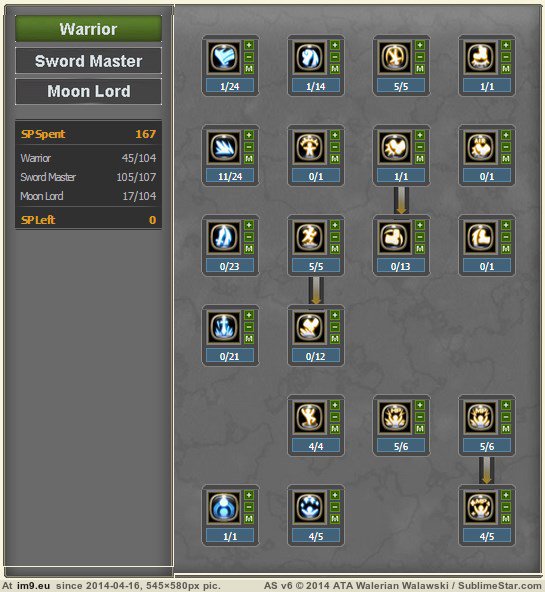Select the blue orb skill icon 1/1 at bottom
The image size is (545, 592).
coord(224,507)
